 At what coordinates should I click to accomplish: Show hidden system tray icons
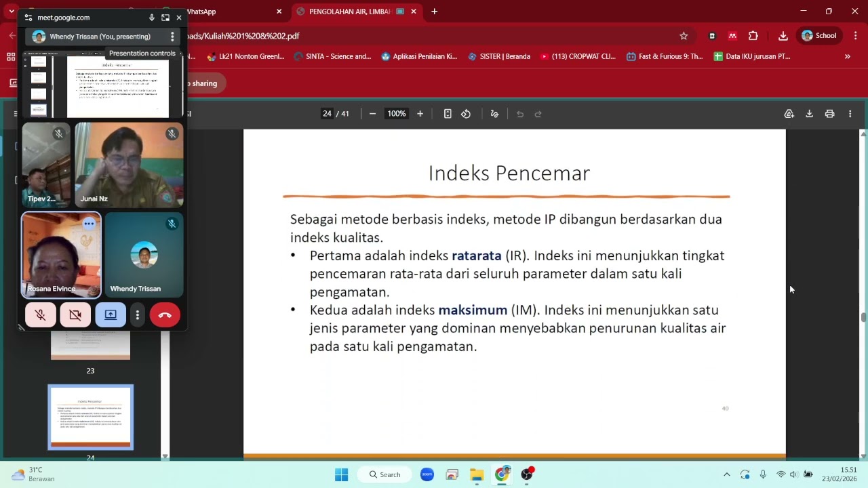pos(727,474)
